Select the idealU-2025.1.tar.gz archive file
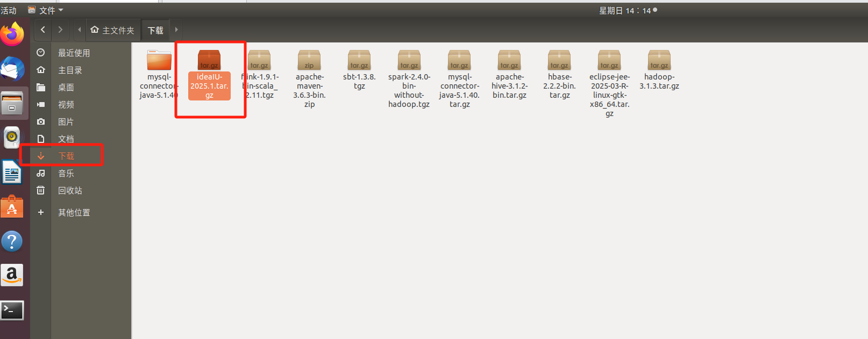 [x=209, y=60]
